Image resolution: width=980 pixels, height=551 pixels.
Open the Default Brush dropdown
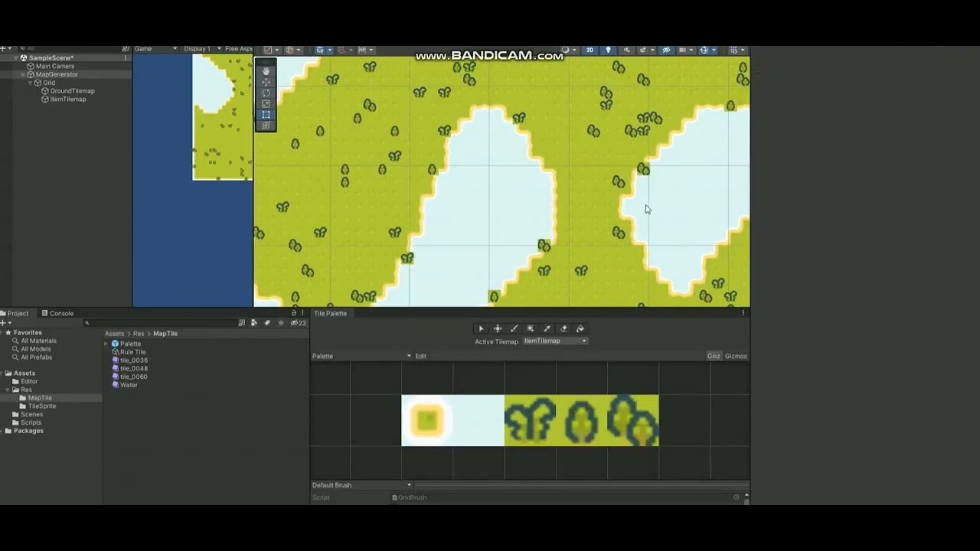click(x=361, y=485)
